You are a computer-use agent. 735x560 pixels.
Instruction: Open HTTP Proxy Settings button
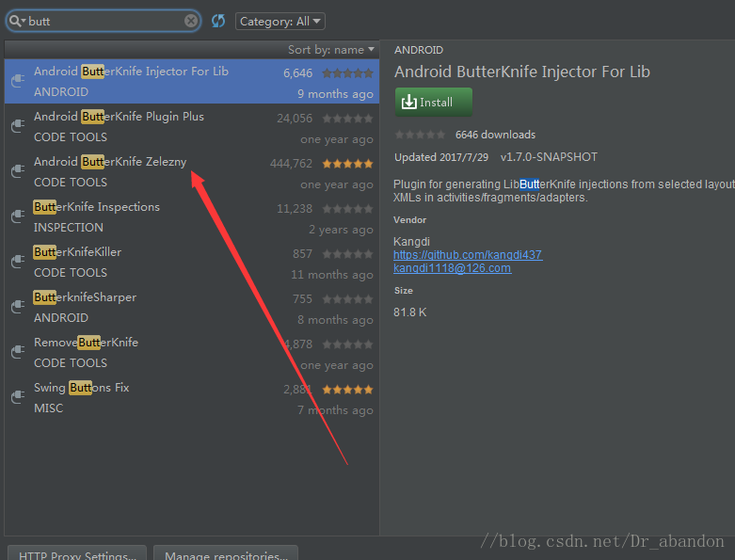point(77,554)
